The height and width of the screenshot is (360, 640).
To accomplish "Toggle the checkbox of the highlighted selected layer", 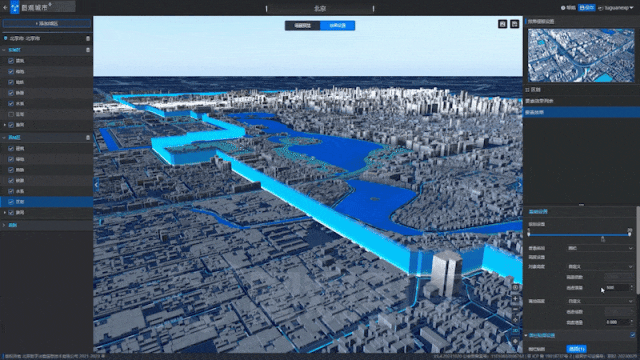I will pos(11,202).
